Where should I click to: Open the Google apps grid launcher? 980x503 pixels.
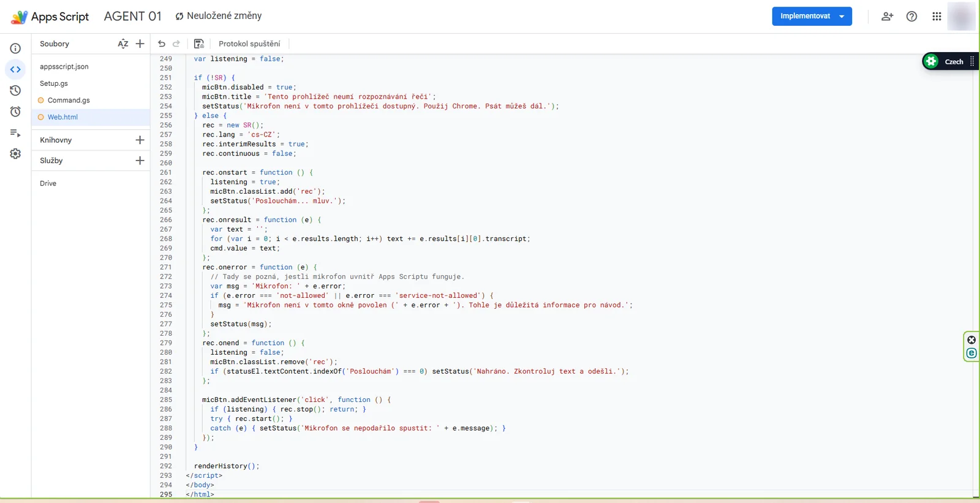click(x=937, y=17)
